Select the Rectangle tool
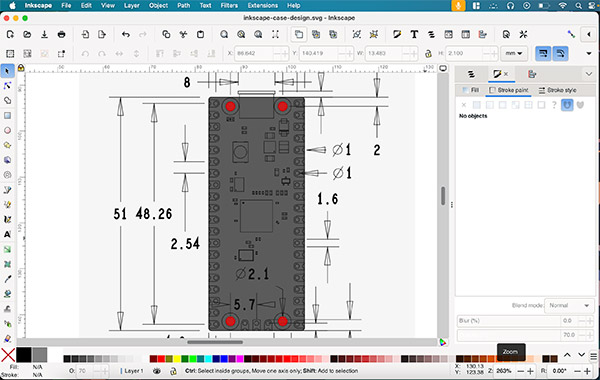The image size is (600, 380). (x=7, y=115)
